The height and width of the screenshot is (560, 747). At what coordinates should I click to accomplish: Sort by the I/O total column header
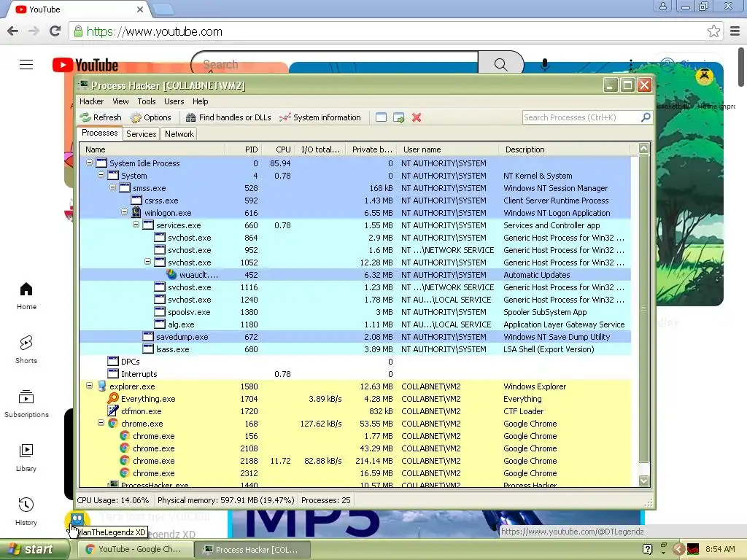(x=320, y=149)
